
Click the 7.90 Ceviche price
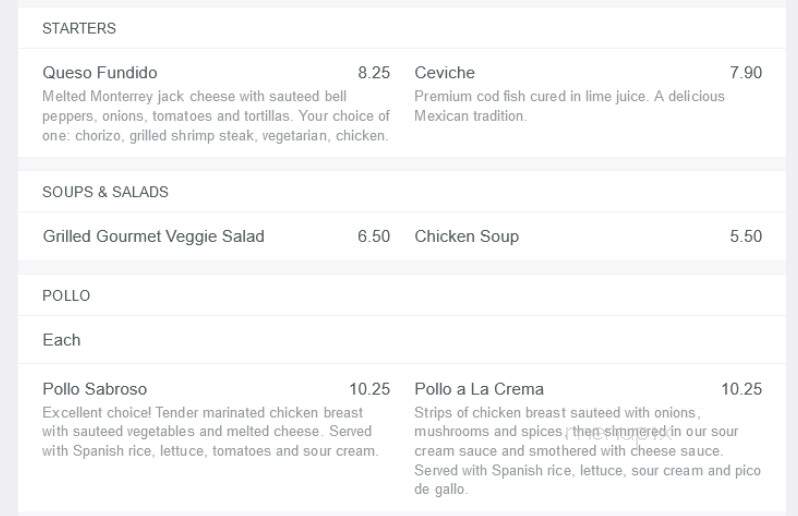pyautogui.click(x=746, y=73)
